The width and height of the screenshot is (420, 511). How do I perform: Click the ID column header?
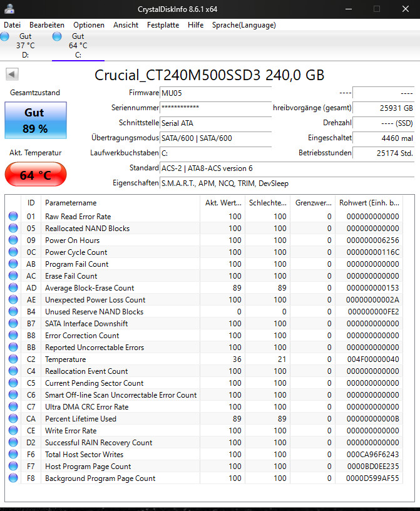(31, 203)
